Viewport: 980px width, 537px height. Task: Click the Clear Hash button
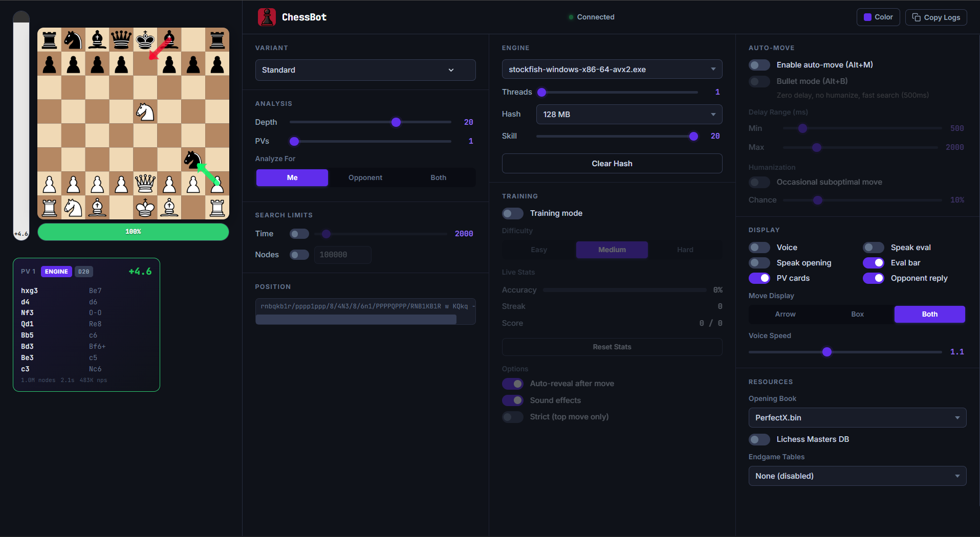coord(612,163)
